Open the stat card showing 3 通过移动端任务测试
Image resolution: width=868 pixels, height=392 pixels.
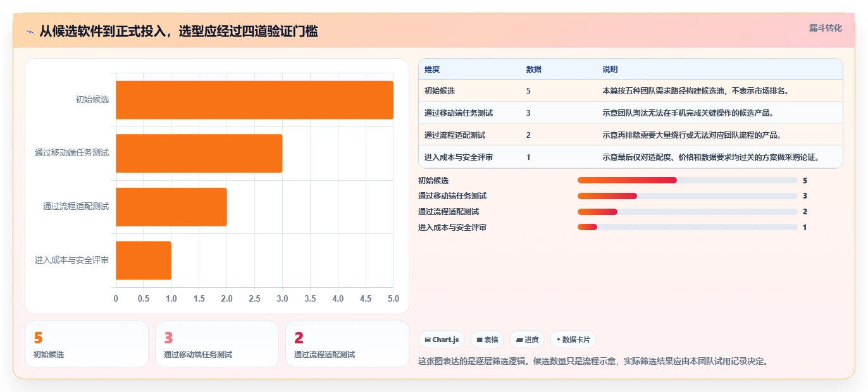[217, 344]
